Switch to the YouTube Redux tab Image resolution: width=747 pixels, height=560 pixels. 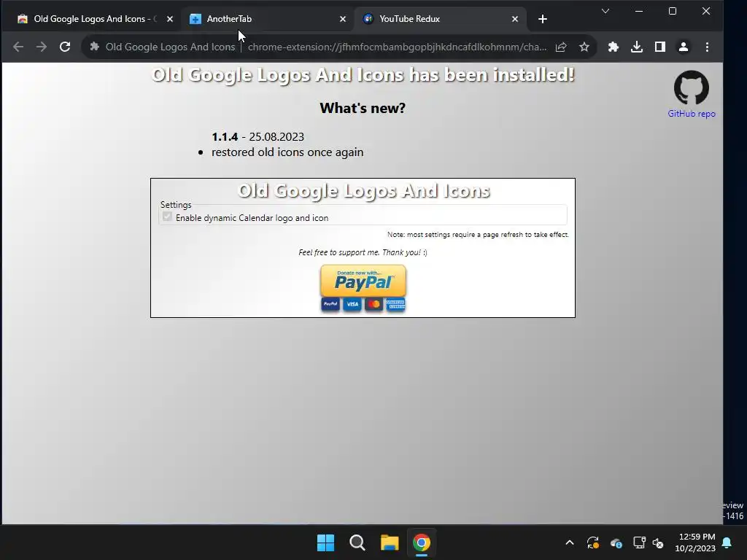[439, 19]
